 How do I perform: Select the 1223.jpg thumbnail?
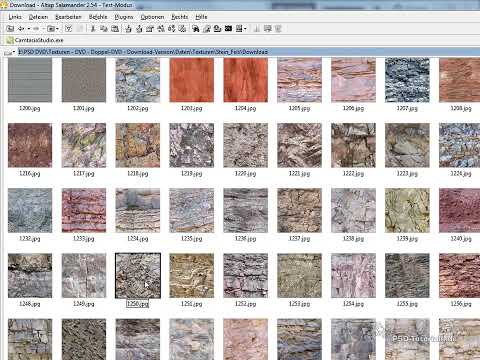[407, 145]
